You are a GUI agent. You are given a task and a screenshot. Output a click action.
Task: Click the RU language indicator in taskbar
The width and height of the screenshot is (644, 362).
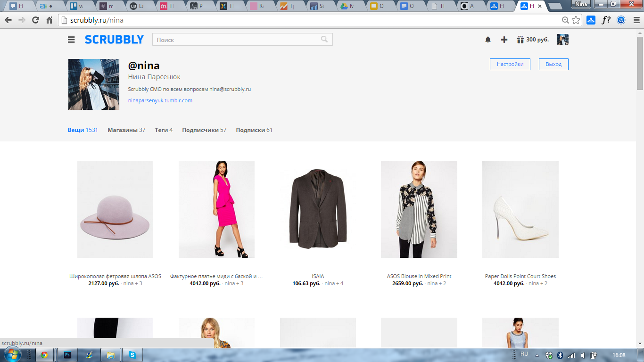pos(524,354)
